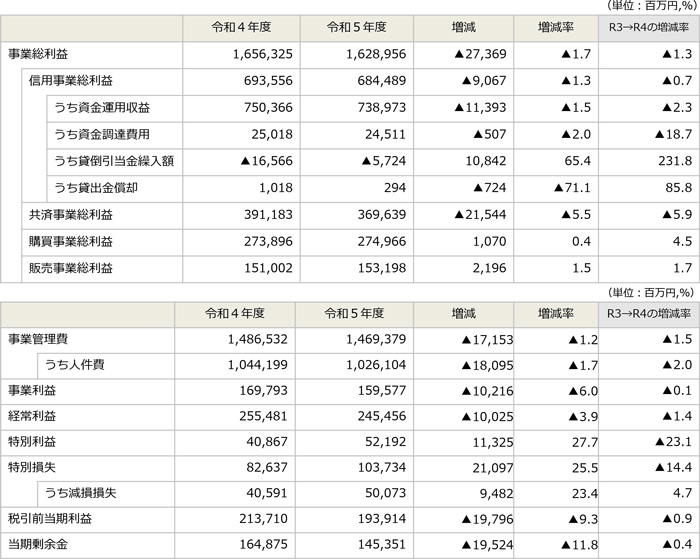
Task: Select the rate 231.8
Action: (x=675, y=161)
